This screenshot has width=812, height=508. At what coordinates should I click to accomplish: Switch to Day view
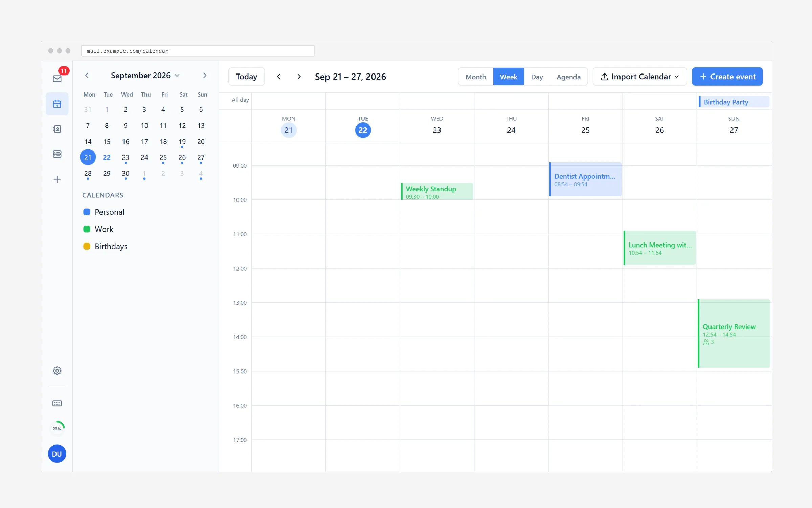click(x=537, y=77)
